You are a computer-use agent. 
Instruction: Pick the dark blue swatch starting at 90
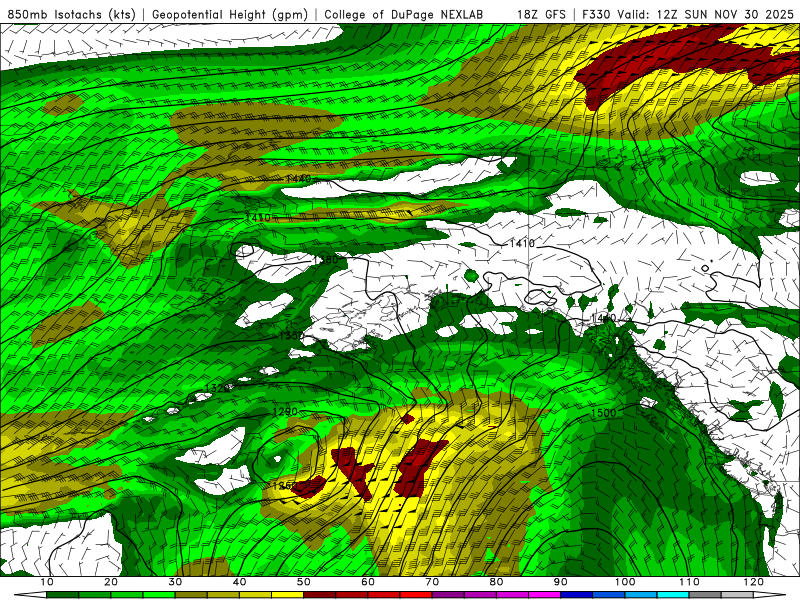577,595
